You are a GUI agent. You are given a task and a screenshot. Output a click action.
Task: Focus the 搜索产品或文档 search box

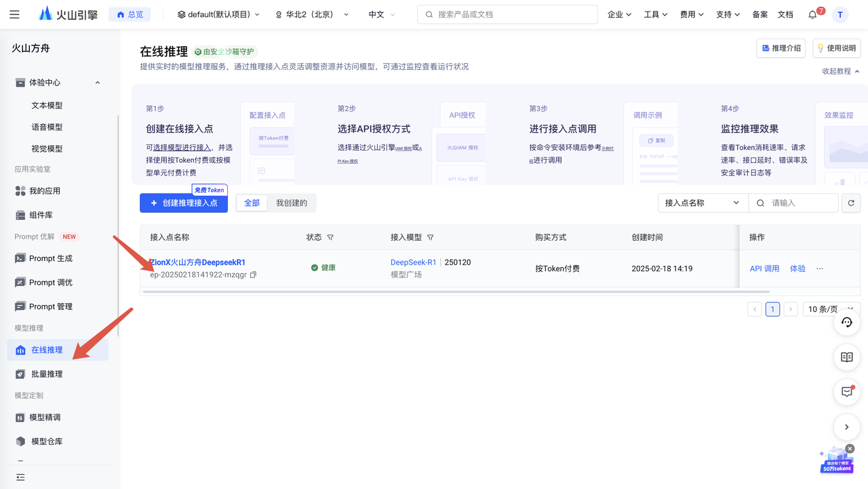pyautogui.click(x=507, y=14)
